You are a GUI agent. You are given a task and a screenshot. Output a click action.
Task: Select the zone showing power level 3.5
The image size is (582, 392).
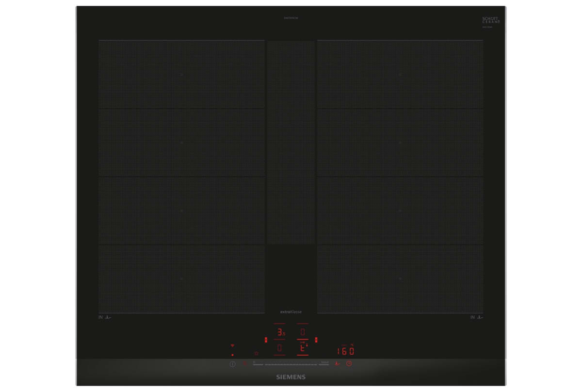tap(281, 332)
